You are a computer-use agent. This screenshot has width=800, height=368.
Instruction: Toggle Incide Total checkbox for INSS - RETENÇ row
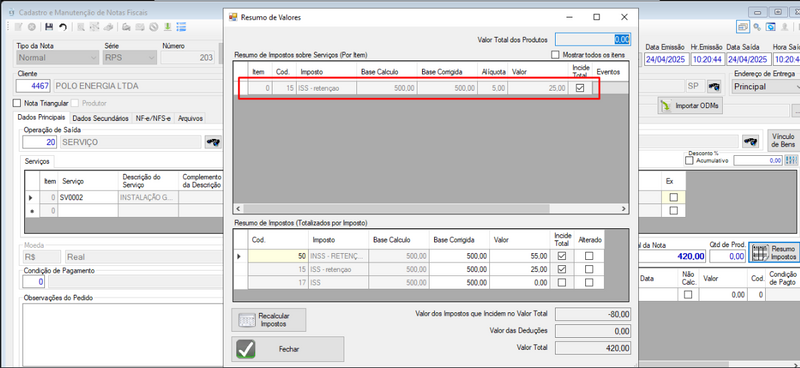click(x=562, y=256)
